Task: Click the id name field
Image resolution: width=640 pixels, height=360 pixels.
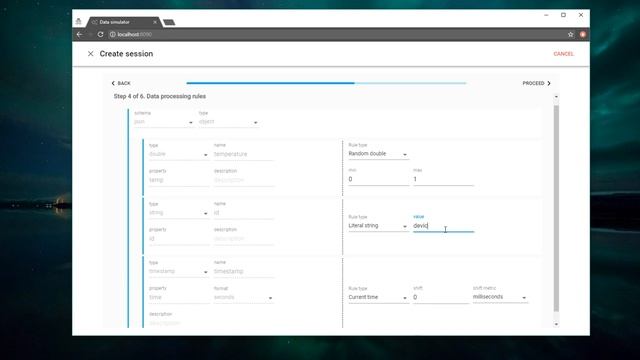Action: pyautogui.click(x=244, y=213)
